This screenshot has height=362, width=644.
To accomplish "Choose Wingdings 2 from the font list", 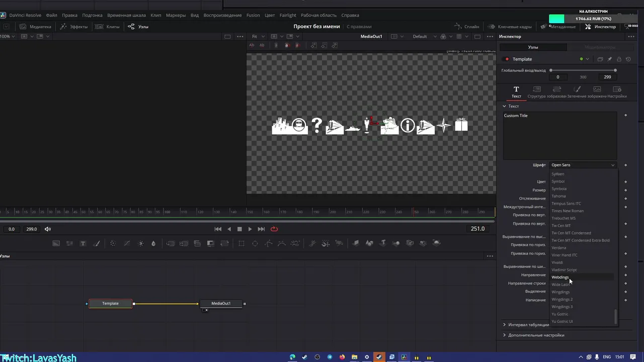I will coord(562,299).
